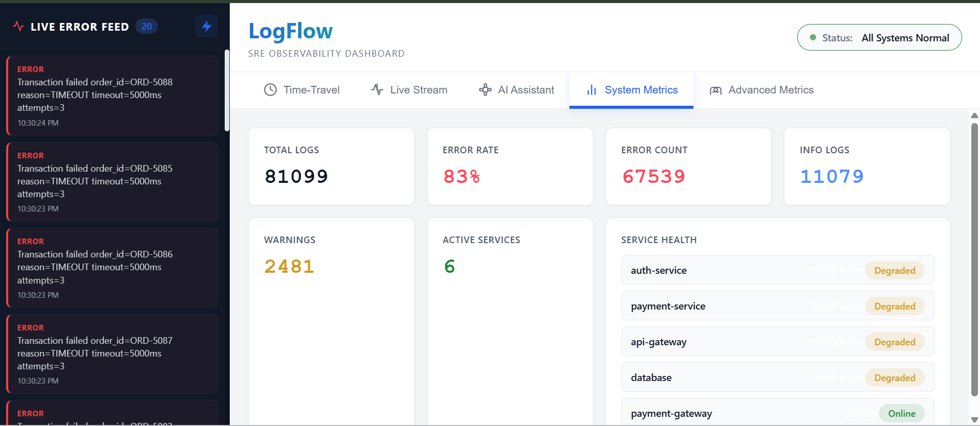The width and height of the screenshot is (980, 426).
Task: Select the payment-gateway health row
Action: pos(778,413)
